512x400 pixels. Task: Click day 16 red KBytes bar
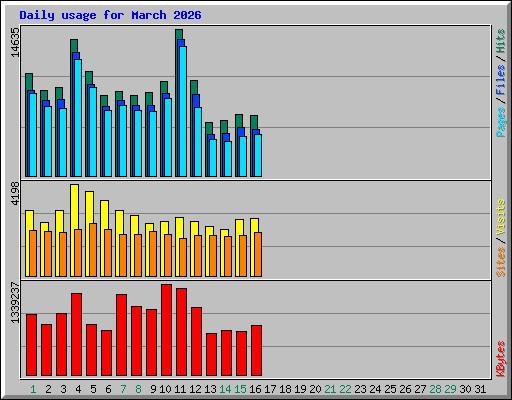pyautogui.click(x=256, y=351)
